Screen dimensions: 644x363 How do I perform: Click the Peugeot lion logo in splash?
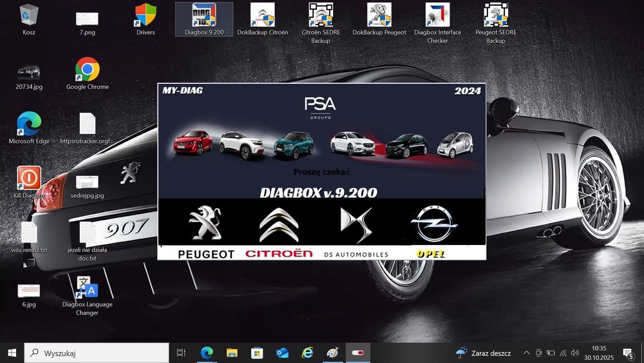[205, 224]
